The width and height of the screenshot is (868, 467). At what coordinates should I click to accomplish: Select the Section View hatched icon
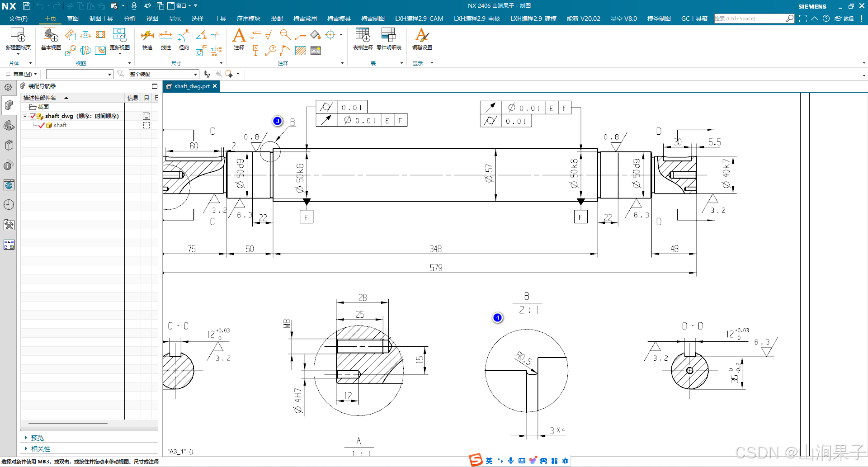click(100, 35)
